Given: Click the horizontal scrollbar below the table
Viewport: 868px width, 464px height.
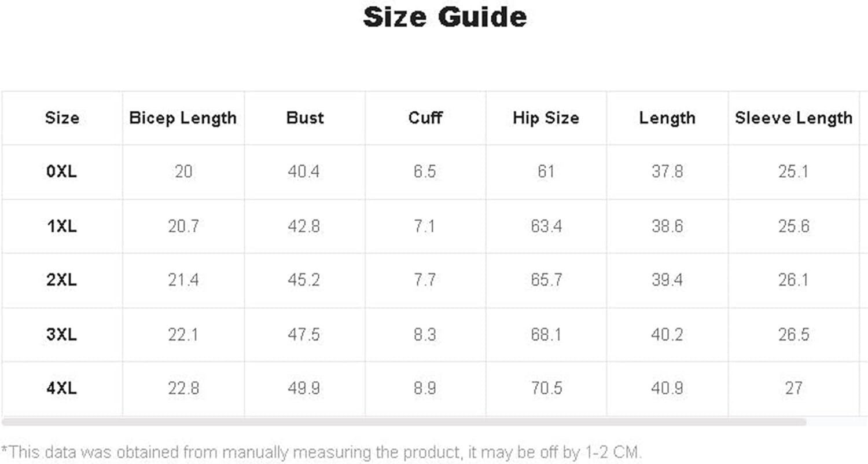Looking at the screenshot, I should pyautogui.click(x=403, y=422).
